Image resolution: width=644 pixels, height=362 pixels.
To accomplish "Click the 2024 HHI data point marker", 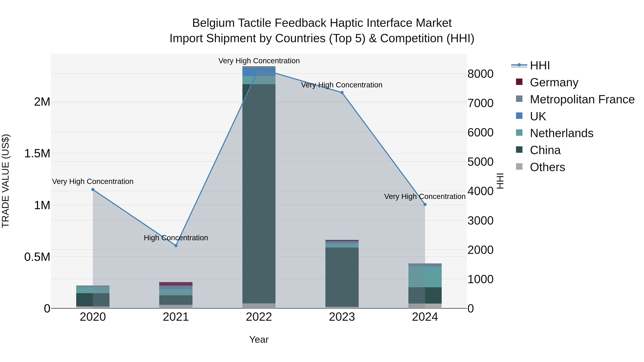I will coord(425,204).
